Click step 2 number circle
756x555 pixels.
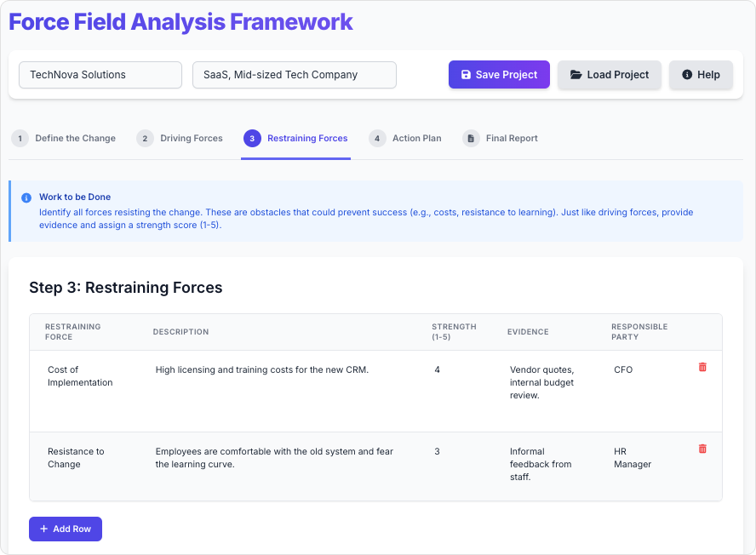[145, 139]
